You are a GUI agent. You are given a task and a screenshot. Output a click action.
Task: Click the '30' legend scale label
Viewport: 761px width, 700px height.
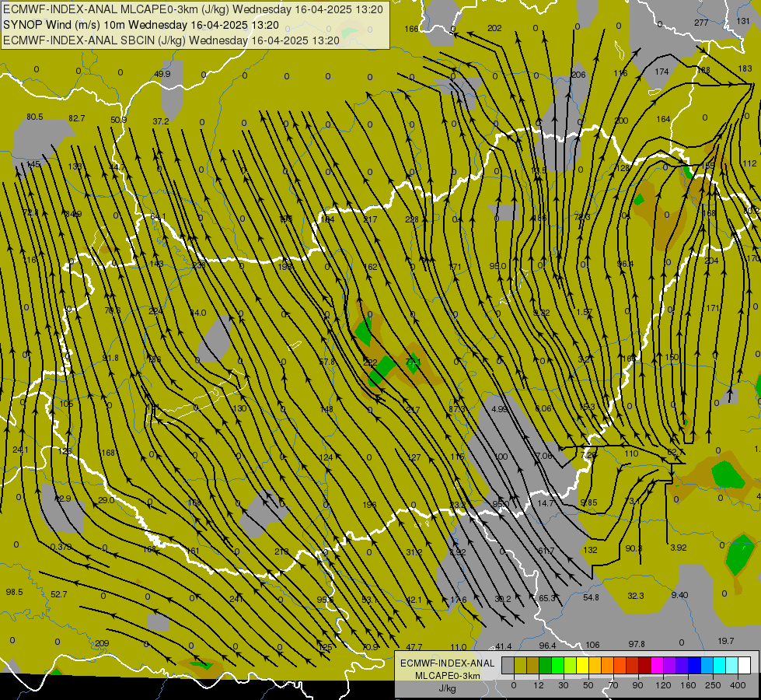pyautogui.click(x=564, y=685)
